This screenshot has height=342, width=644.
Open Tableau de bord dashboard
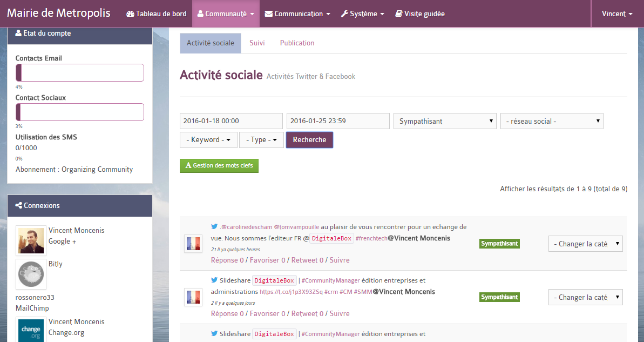coord(157,14)
